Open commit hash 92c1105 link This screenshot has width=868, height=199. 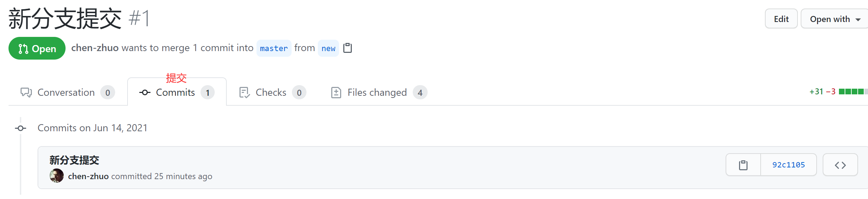(788, 165)
